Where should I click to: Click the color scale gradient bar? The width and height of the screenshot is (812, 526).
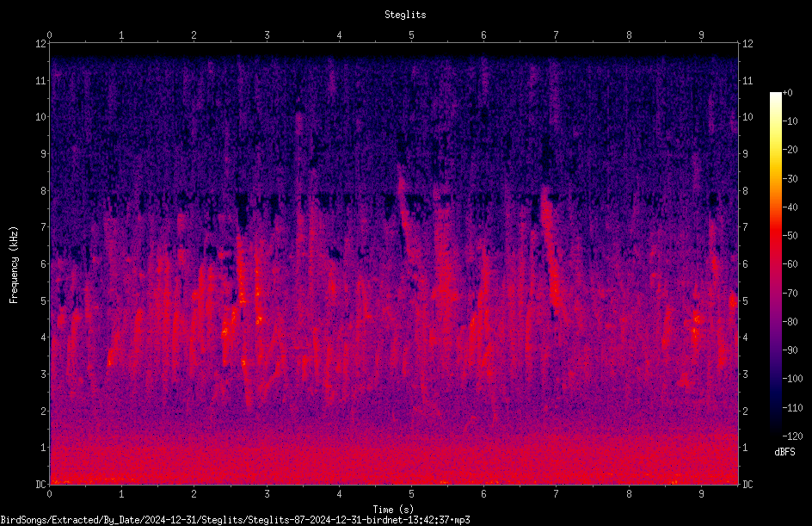point(775,263)
